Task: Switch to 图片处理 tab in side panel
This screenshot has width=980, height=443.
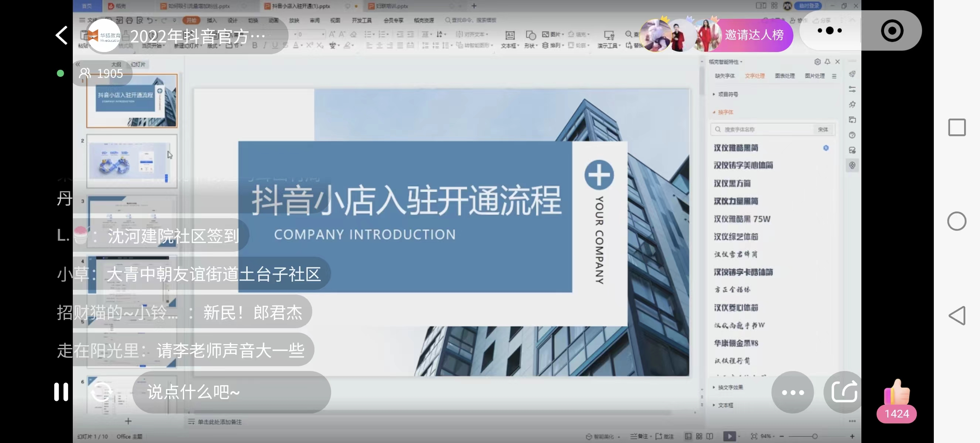Action: pos(814,76)
